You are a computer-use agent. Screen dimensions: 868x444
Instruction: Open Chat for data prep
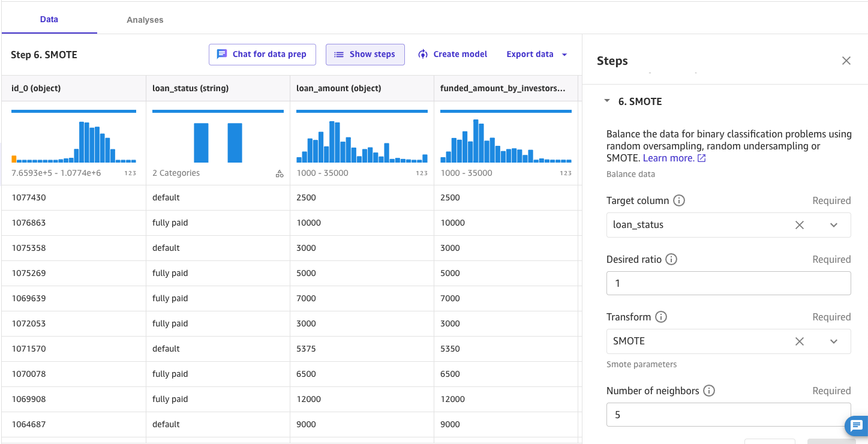(262, 55)
